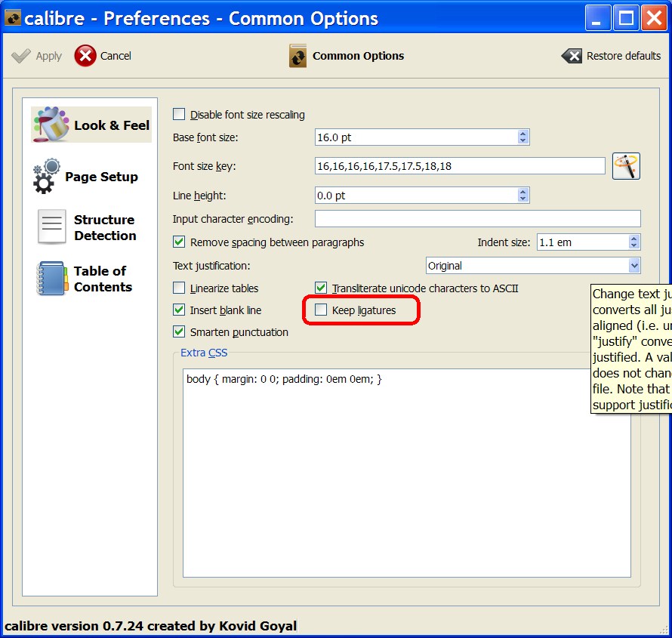Decrease the Indent size value
672x638 pixels.
click(633, 245)
